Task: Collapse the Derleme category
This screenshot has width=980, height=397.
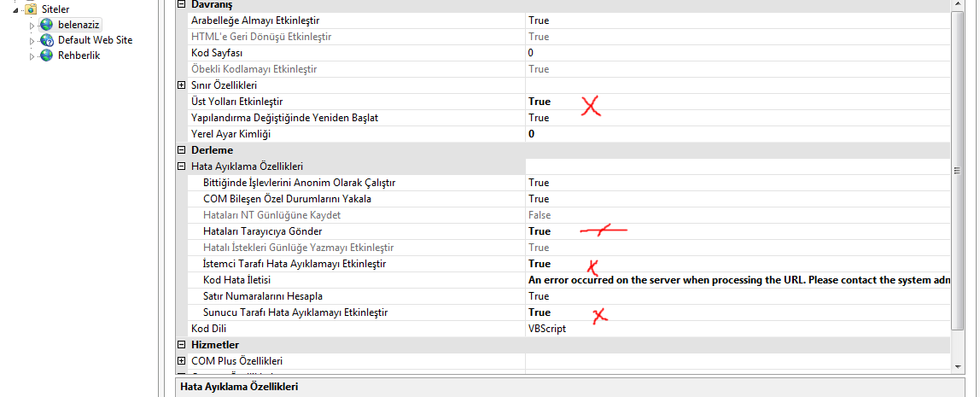Action: [x=181, y=150]
